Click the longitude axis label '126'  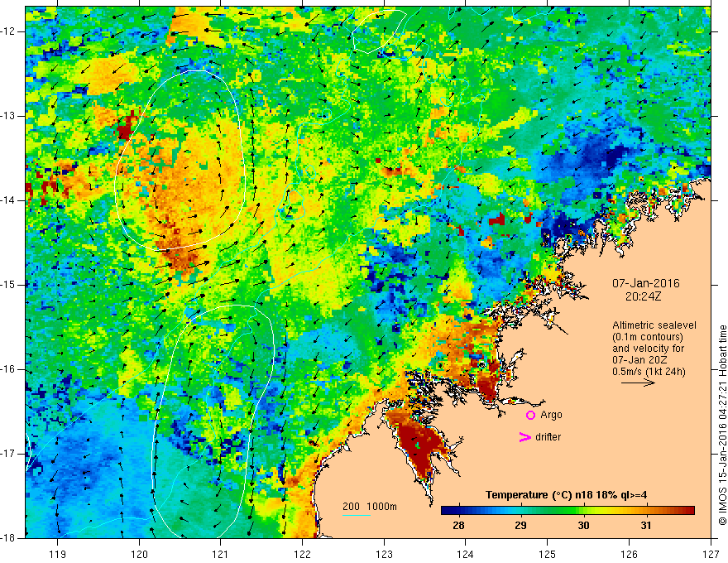(x=629, y=554)
